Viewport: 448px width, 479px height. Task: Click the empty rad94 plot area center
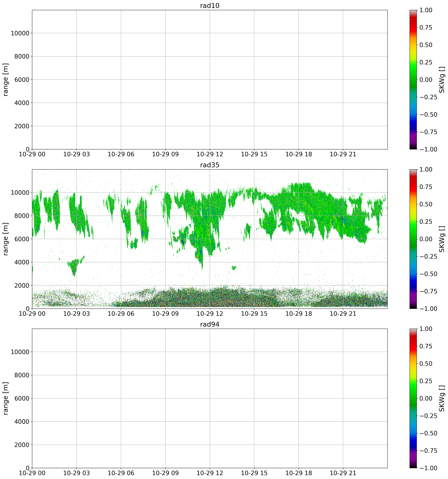click(210, 398)
